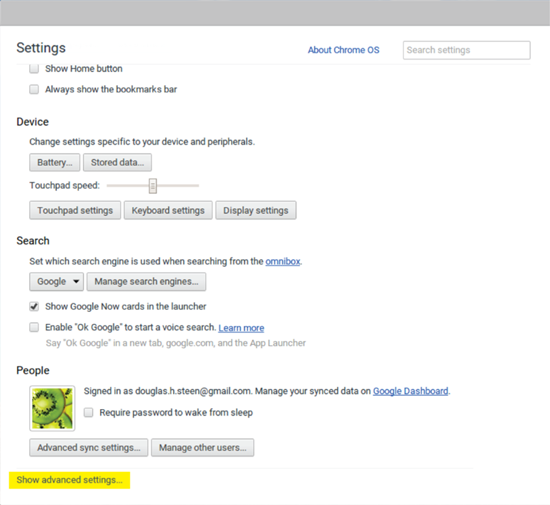Tick Always show the bookmarks bar

(x=34, y=89)
